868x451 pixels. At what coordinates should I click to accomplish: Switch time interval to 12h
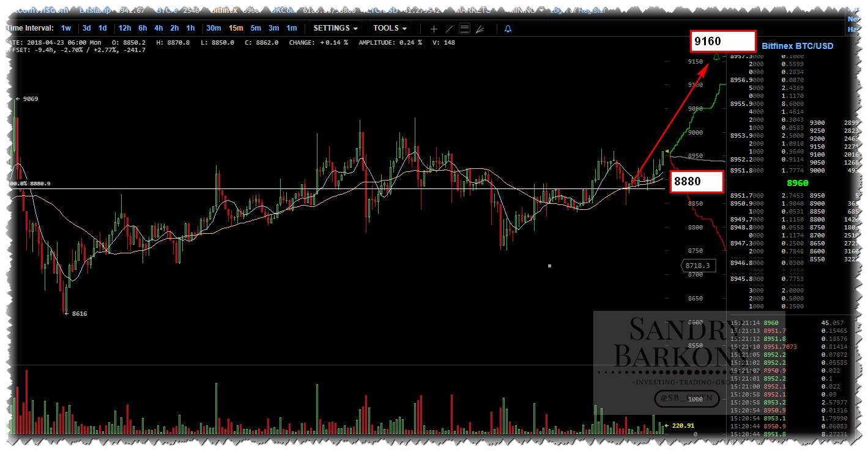(125, 28)
